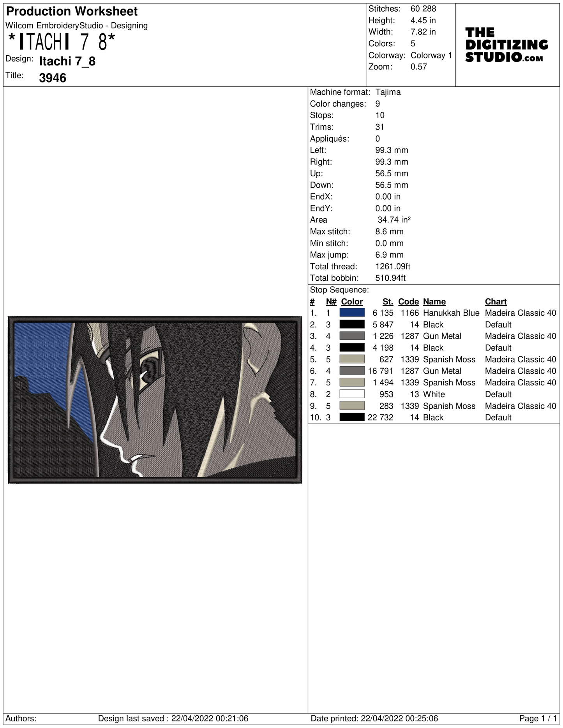Click the colors value '5'
Screen dimensions: 563x728
pos(413,44)
